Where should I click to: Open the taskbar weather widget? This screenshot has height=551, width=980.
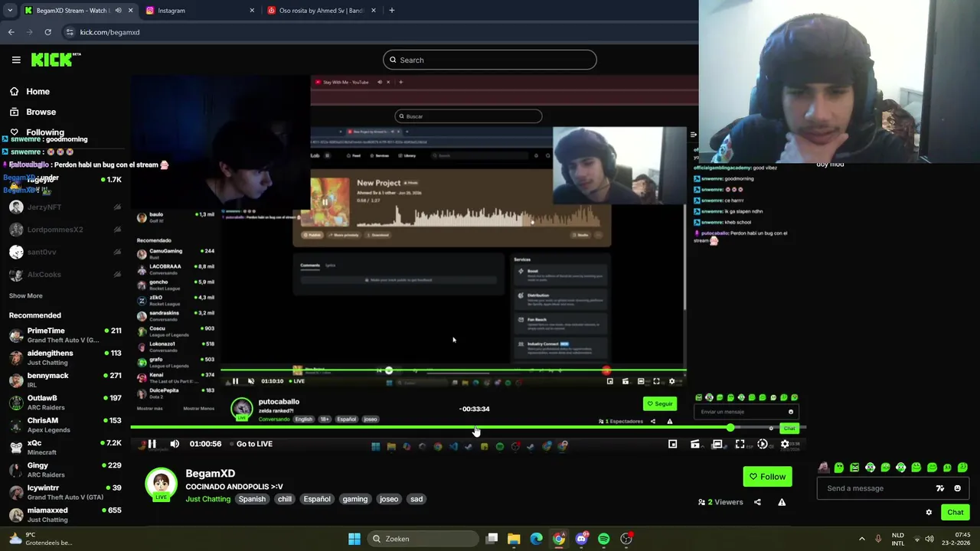point(40,539)
